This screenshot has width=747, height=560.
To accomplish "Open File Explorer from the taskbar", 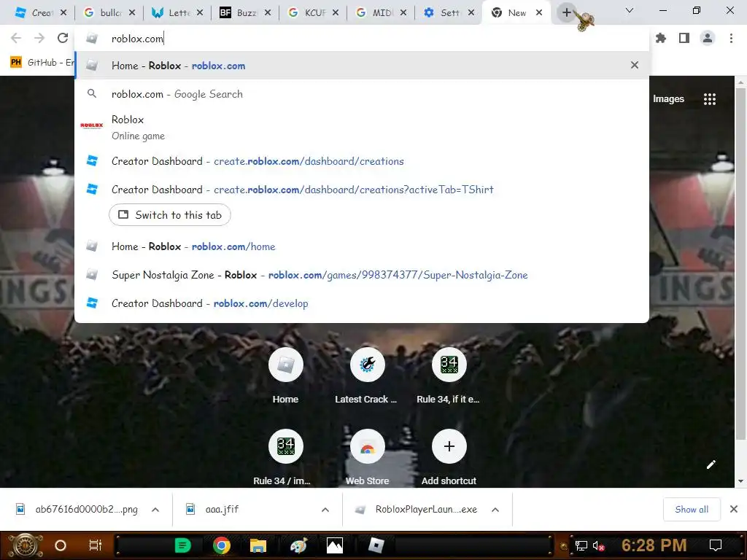I will point(258,545).
